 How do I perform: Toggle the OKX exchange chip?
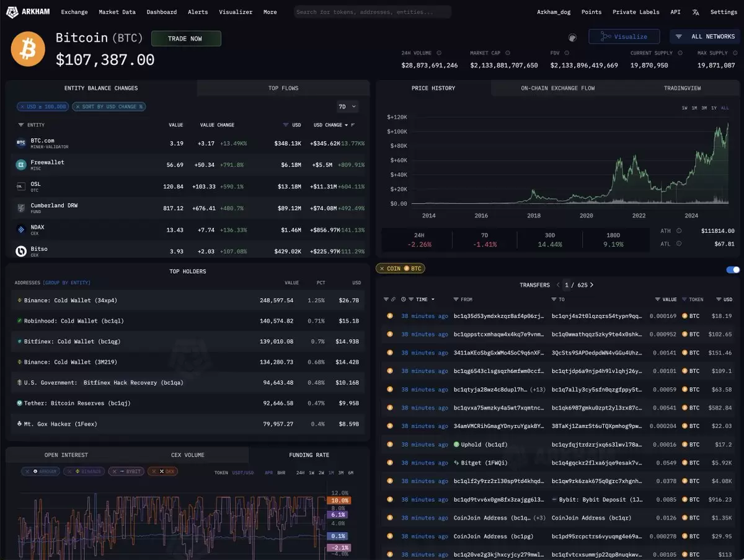click(x=164, y=471)
